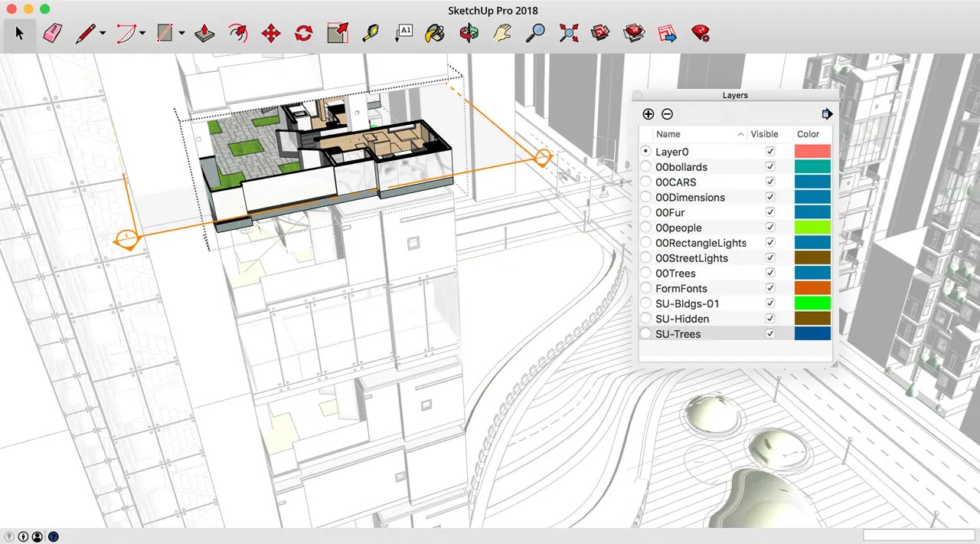The width and height of the screenshot is (980, 544).
Task: Add a new layer with the plus button
Action: (x=648, y=113)
